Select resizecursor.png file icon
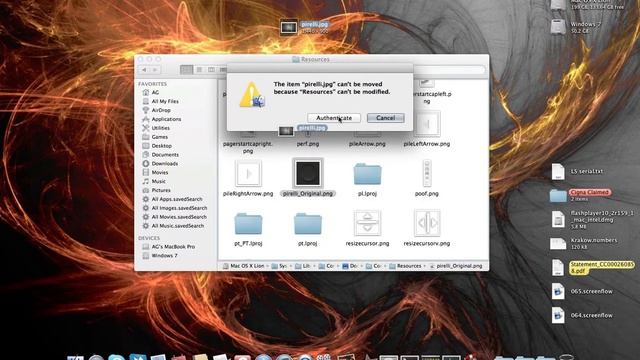The width and height of the screenshot is (640, 360). point(367,223)
